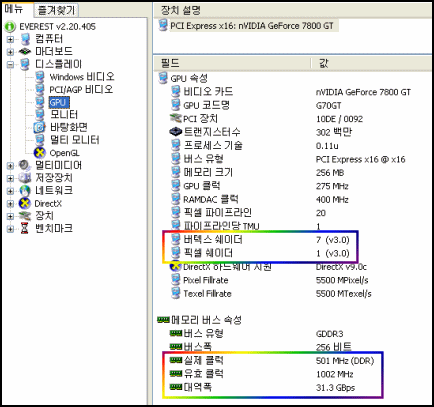Select Windows 비디오 in the tree

point(82,77)
